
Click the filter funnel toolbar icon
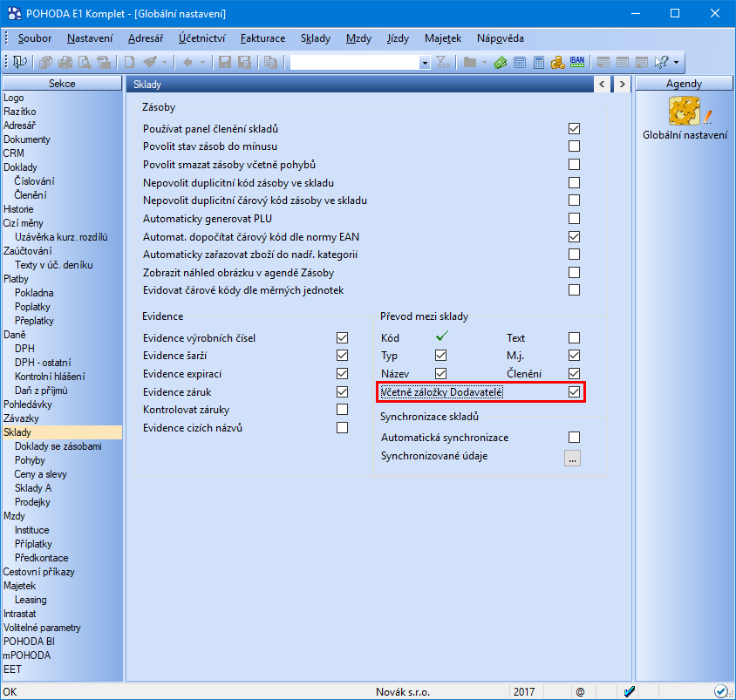443,62
